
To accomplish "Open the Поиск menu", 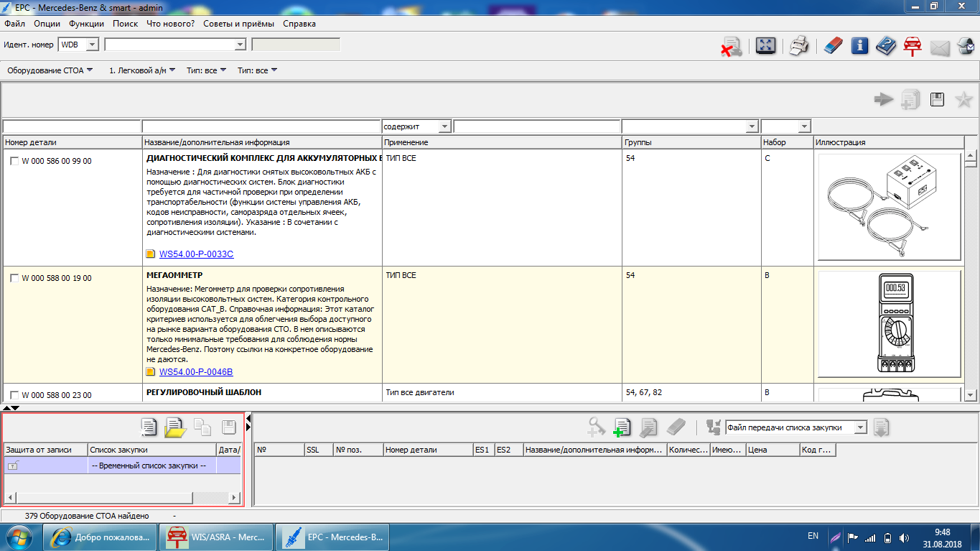I will 126,24.
